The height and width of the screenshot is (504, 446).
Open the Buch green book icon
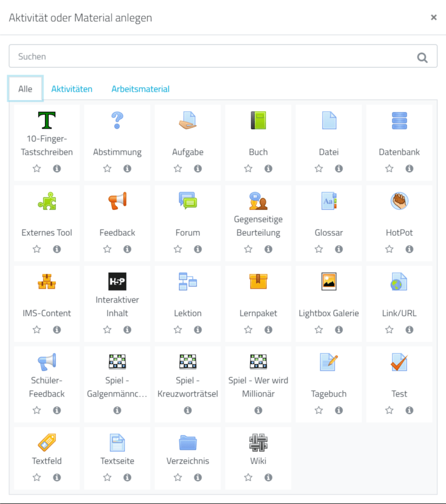point(258,121)
